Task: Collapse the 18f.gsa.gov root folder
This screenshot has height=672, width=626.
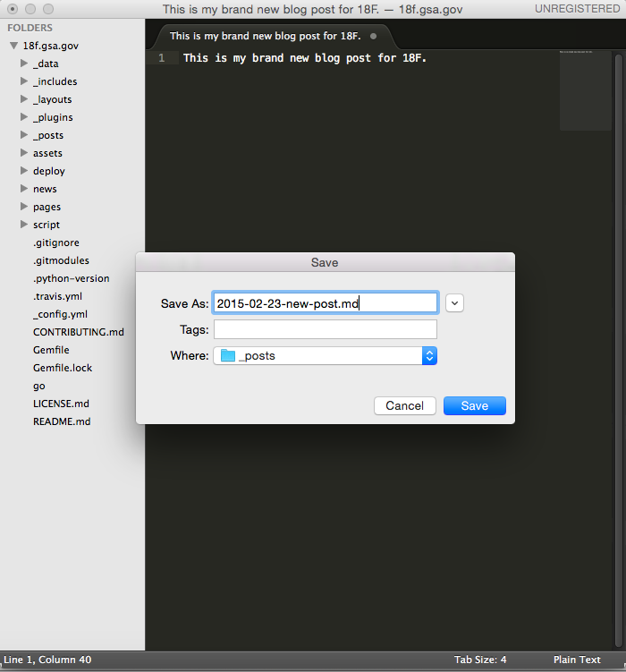Action: pos(14,46)
